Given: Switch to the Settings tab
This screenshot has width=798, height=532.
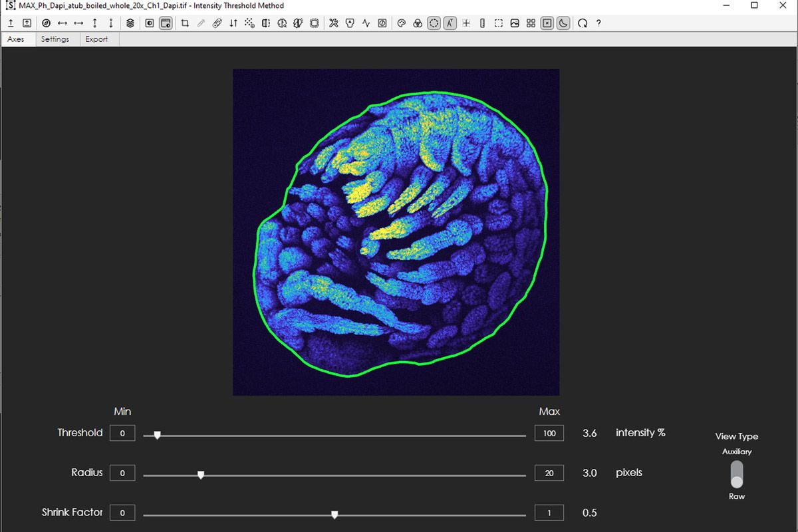Looking at the screenshot, I should pyautogui.click(x=57, y=39).
